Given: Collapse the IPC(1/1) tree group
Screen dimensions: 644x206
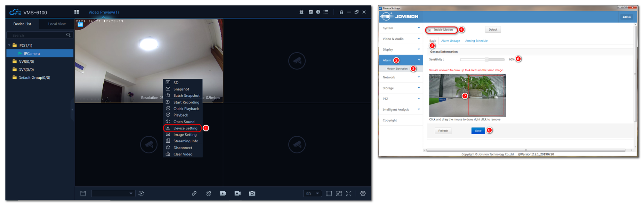Looking at the screenshot, I should point(9,45).
